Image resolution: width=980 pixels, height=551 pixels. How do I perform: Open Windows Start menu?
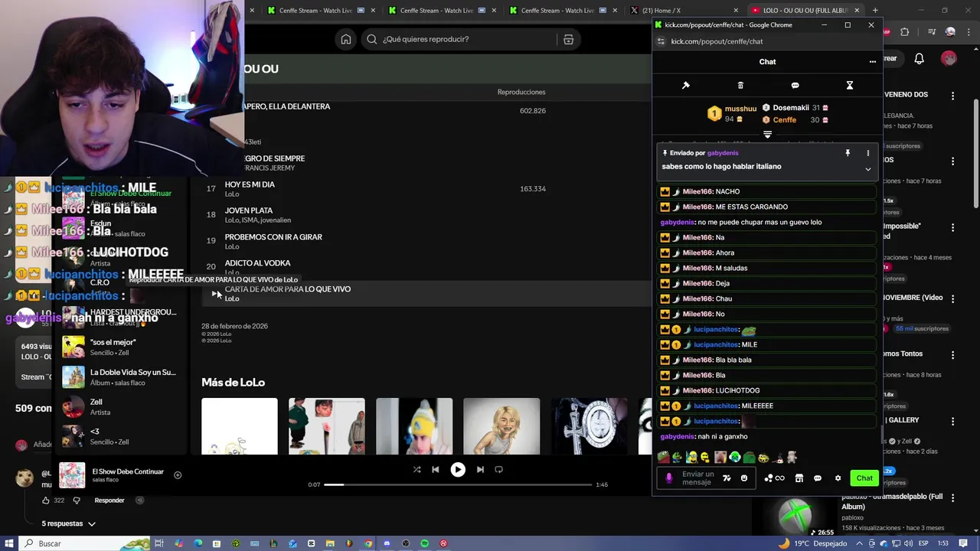(x=8, y=543)
